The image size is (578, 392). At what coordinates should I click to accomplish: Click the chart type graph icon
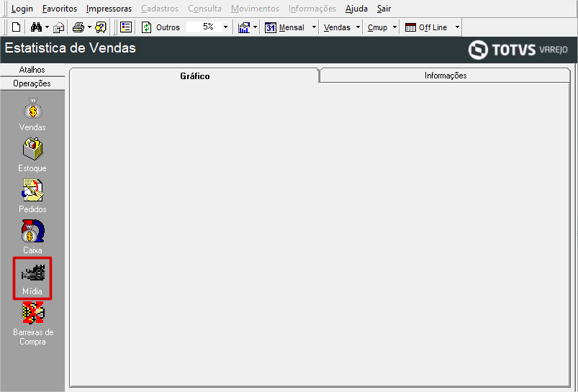coord(244,27)
